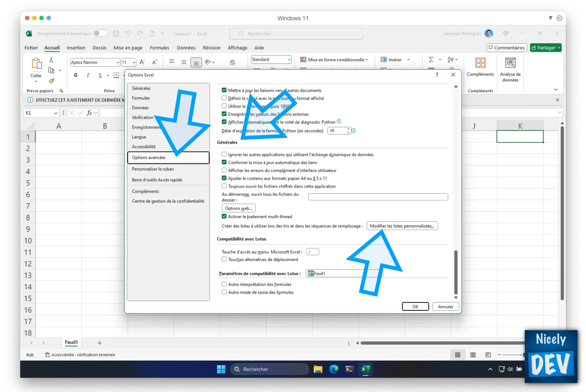Expand the Insérer dropdown arrow

pyautogui.click(x=408, y=60)
